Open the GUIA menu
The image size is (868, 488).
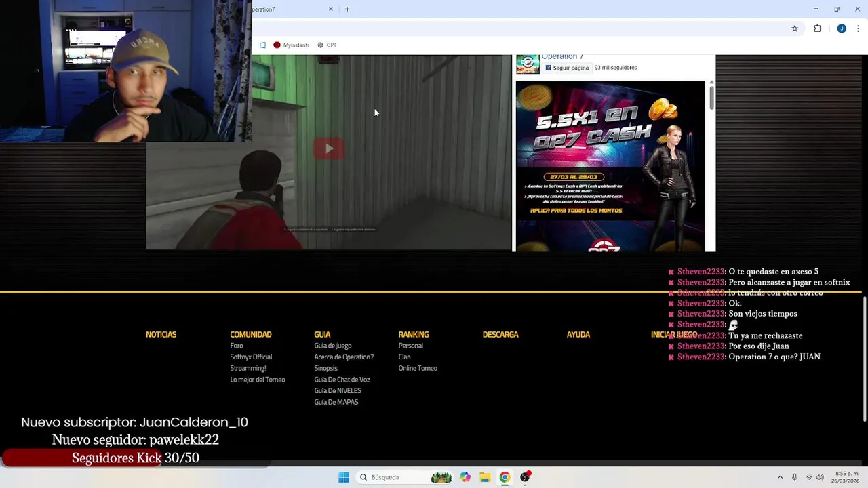click(322, 334)
